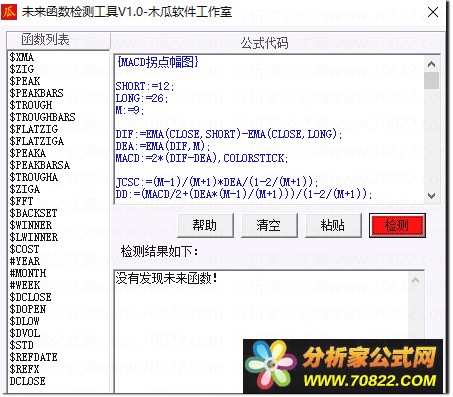Select $REFX in the function list
The height and width of the screenshot is (397, 453).
tap(24, 369)
